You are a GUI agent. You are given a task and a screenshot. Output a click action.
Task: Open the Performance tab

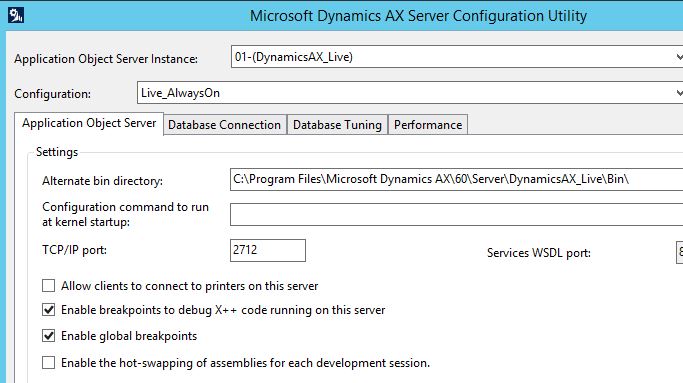click(428, 125)
